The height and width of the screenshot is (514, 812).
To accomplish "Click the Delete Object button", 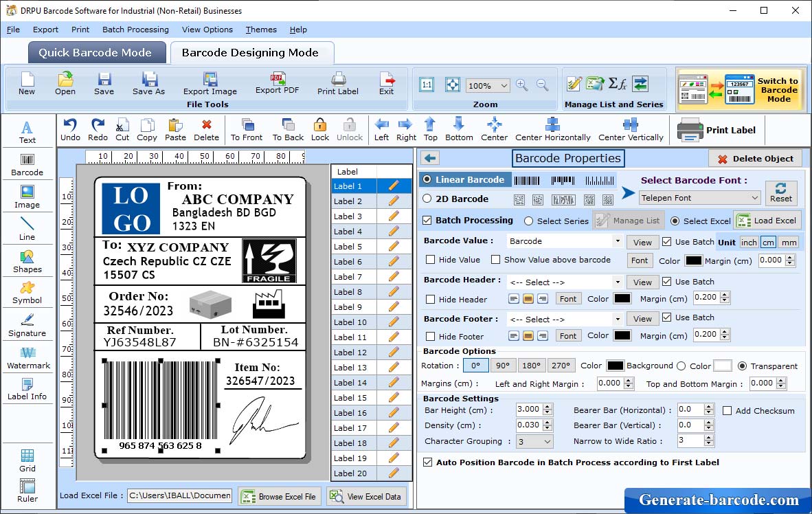I will (756, 159).
